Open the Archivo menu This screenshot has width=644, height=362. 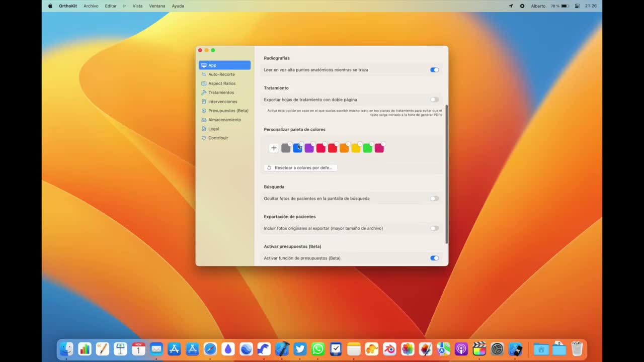[91, 6]
